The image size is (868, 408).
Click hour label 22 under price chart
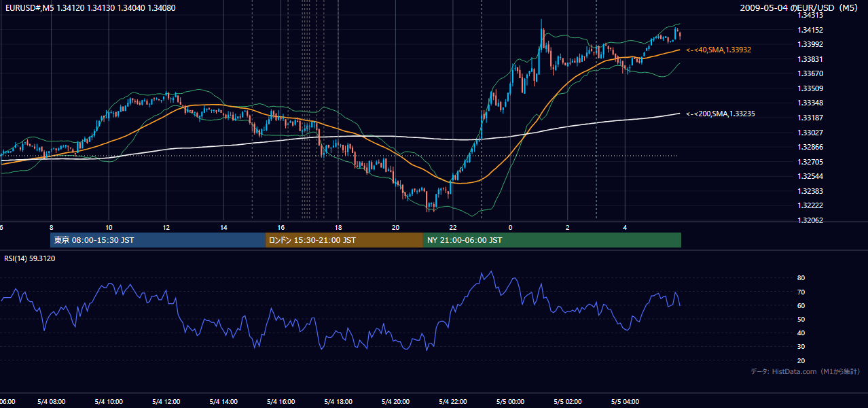pos(453,226)
